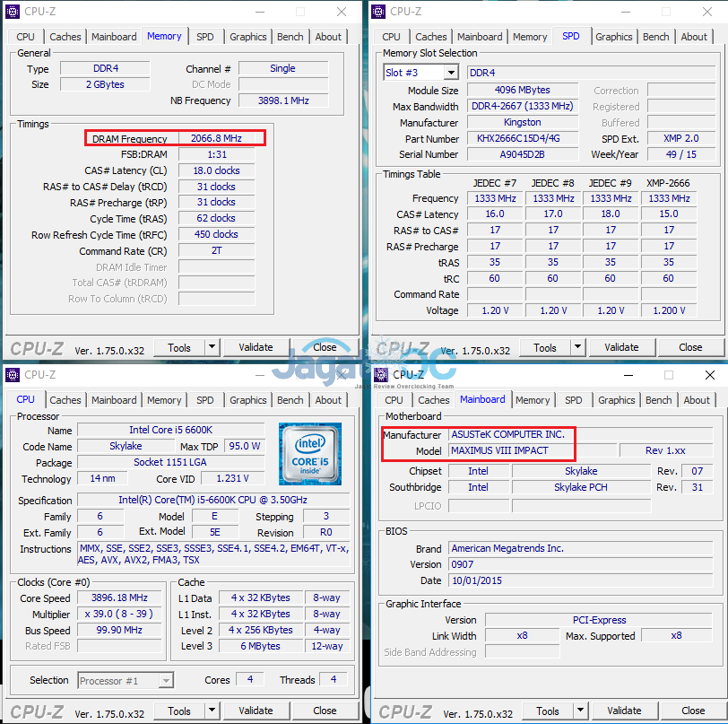Select the Memory tab in the Mainboard window
Screen dimensions: 728x724
pyautogui.click(x=533, y=400)
